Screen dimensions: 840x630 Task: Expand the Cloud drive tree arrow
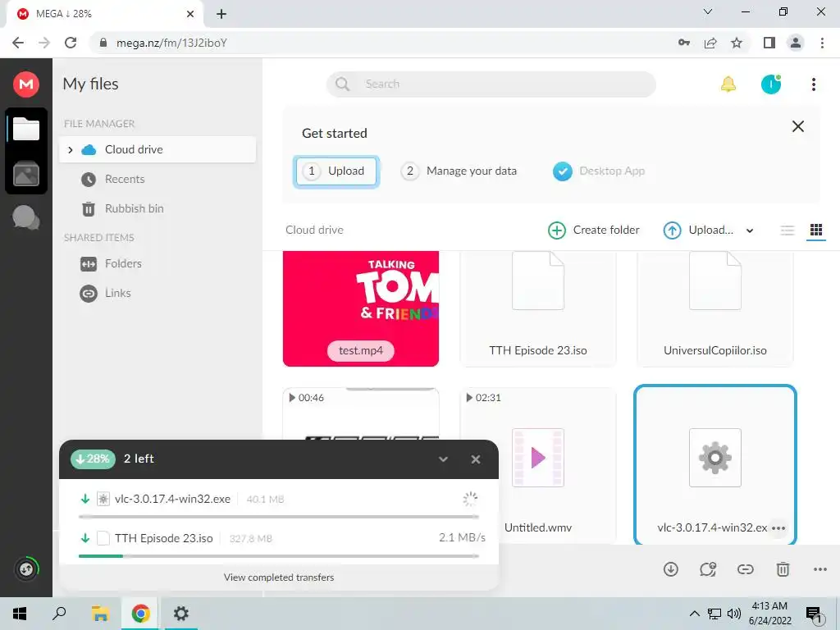pyautogui.click(x=71, y=150)
